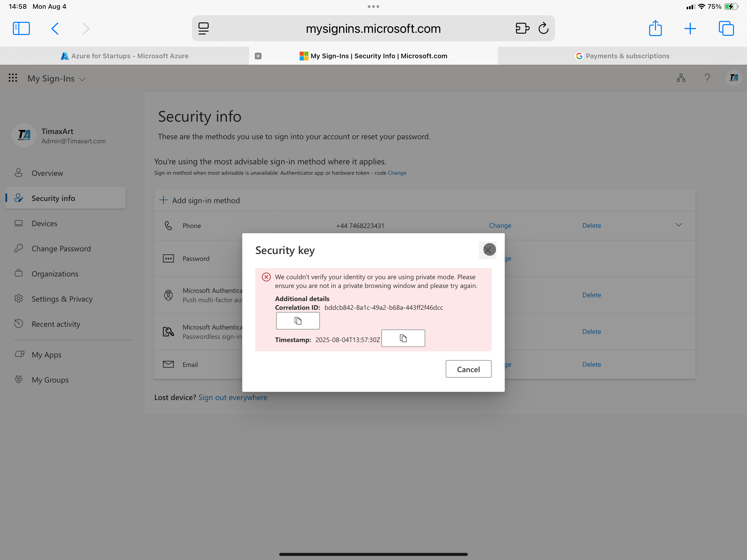Copy the Timestamp with the copy icon
The height and width of the screenshot is (560, 747).
pyautogui.click(x=403, y=338)
